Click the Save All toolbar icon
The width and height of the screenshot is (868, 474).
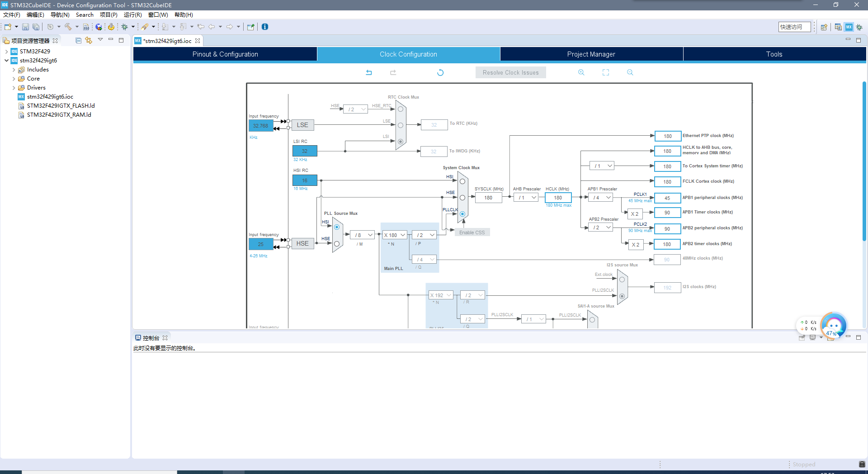pos(36,26)
